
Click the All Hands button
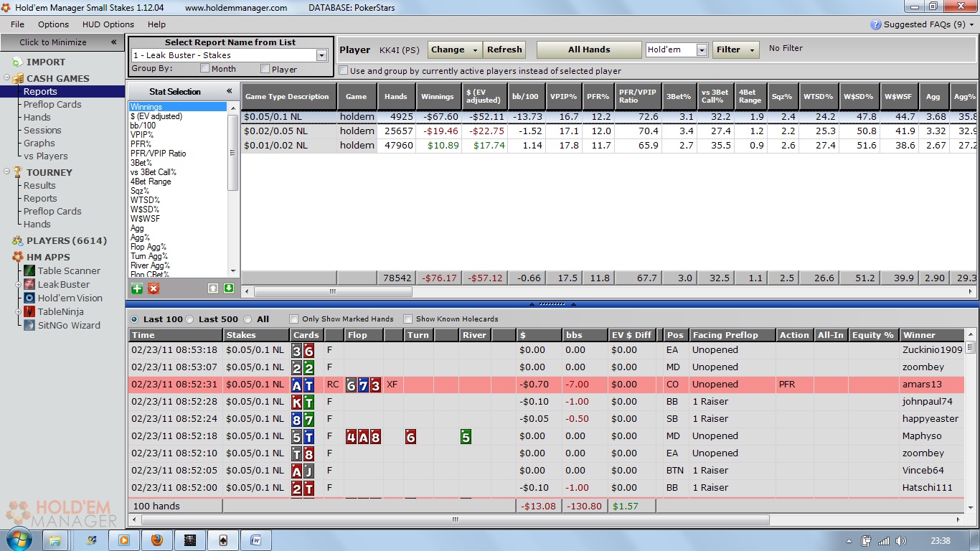(x=589, y=50)
